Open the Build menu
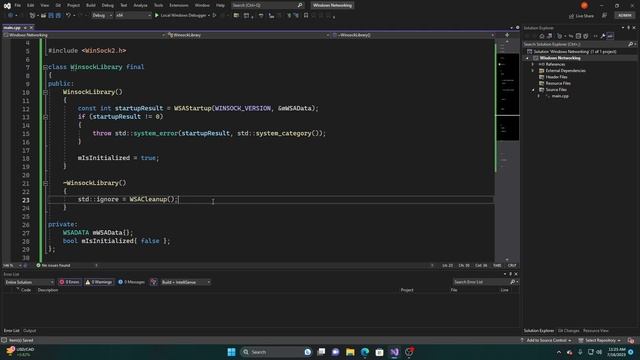The width and height of the screenshot is (640, 360). pyautogui.click(x=91, y=5)
